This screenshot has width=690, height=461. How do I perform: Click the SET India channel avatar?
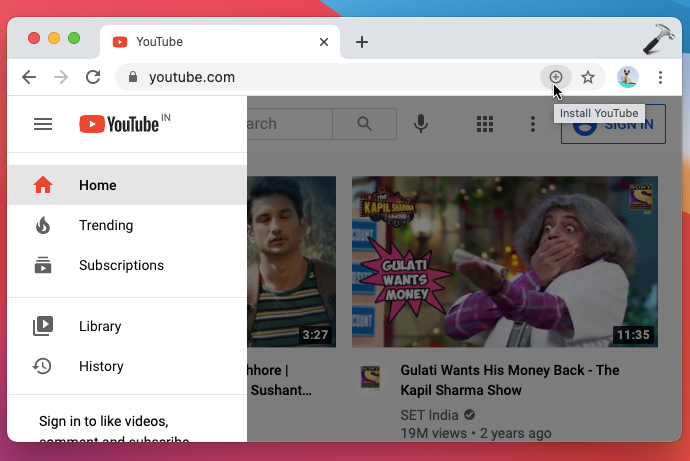coord(370,377)
